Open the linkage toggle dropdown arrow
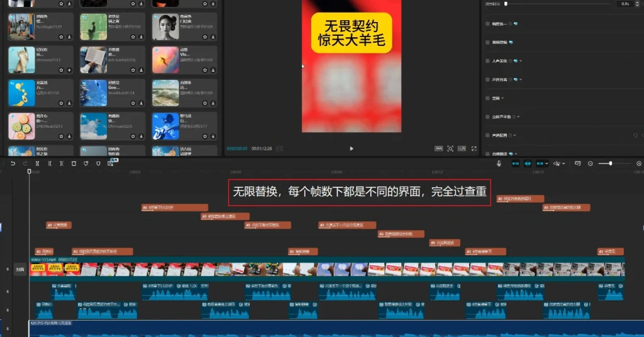Screen dimensions: 644x337 (x=547, y=163)
